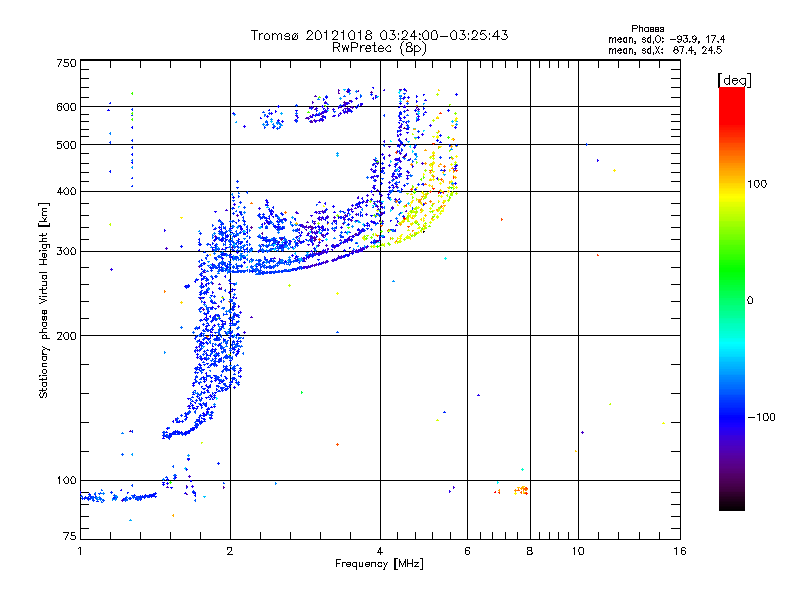
Task: Click the y-axis '600' tick label
Action: (x=66, y=107)
